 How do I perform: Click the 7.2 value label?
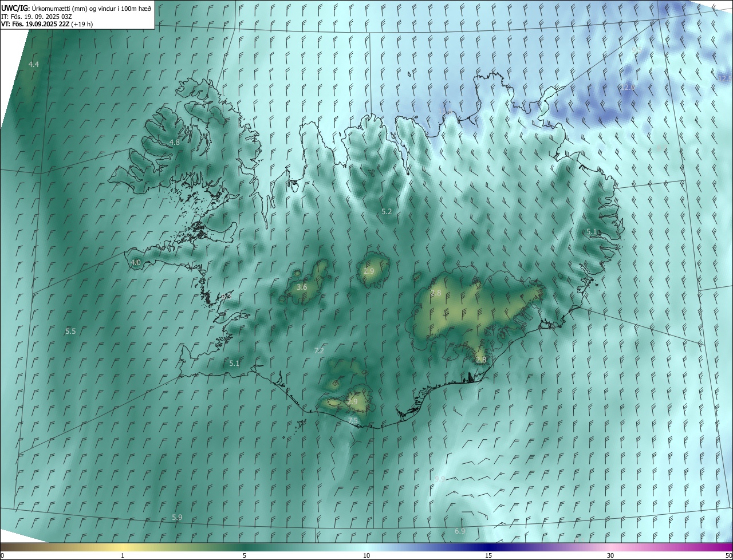tap(320, 350)
